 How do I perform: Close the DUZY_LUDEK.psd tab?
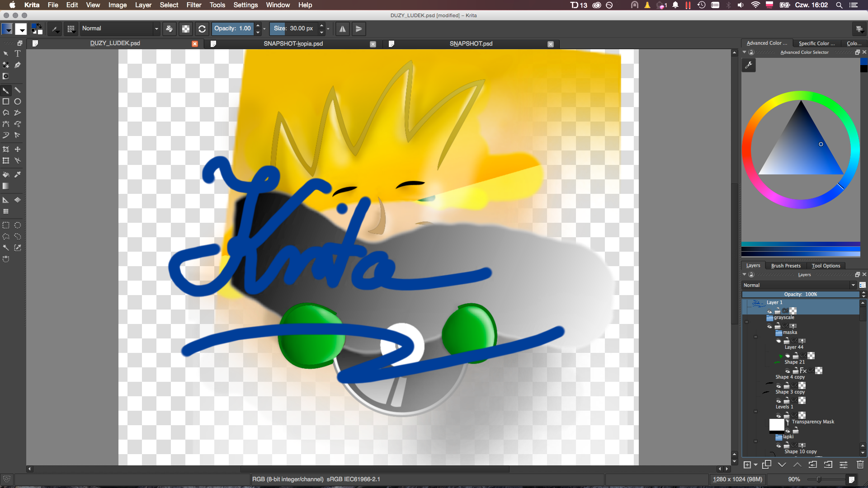(195, 44)
